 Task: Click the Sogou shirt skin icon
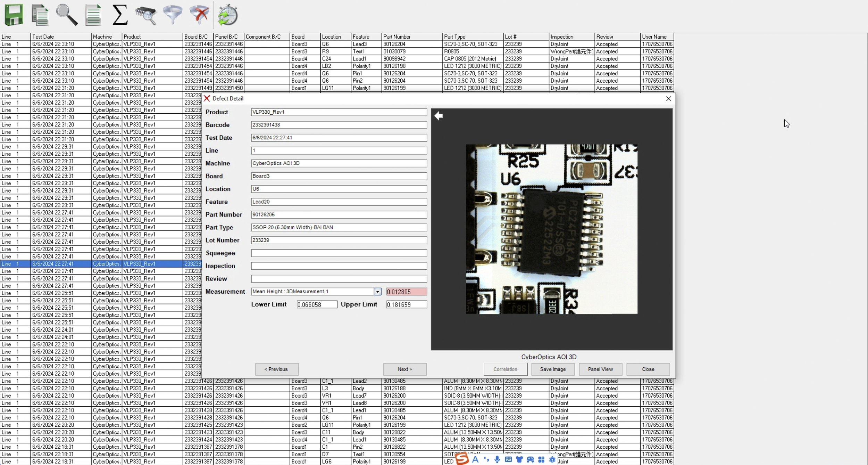(519, 459)
